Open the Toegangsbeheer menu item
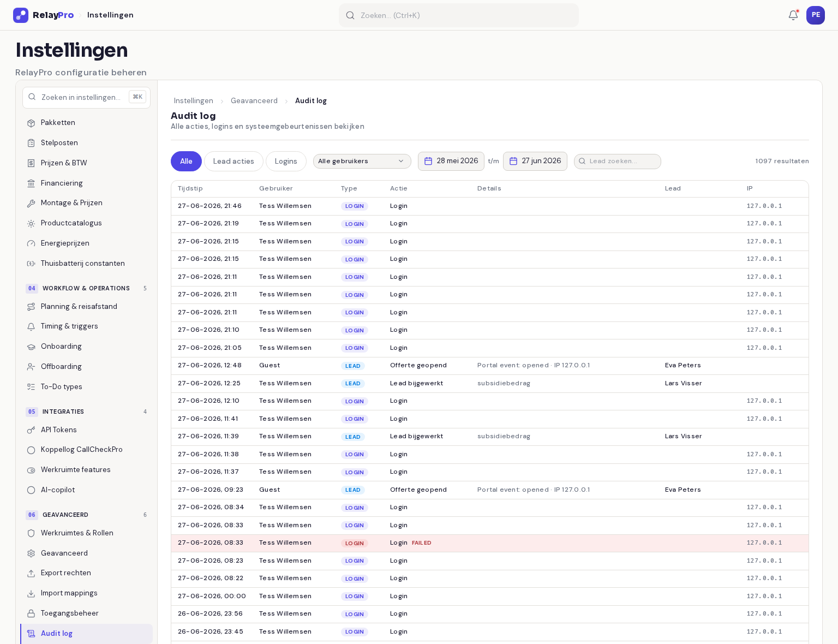 [x=86, y=613]
